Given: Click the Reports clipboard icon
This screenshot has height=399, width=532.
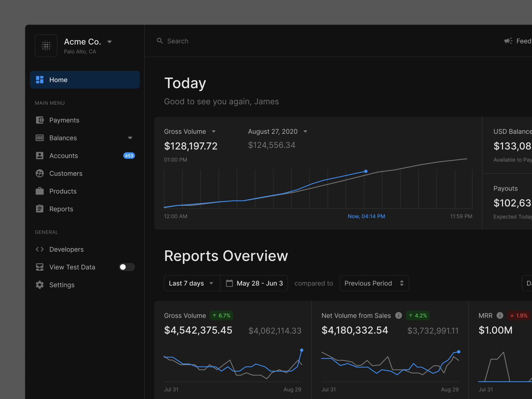Looking at the screenshot, I should [40, 208].
